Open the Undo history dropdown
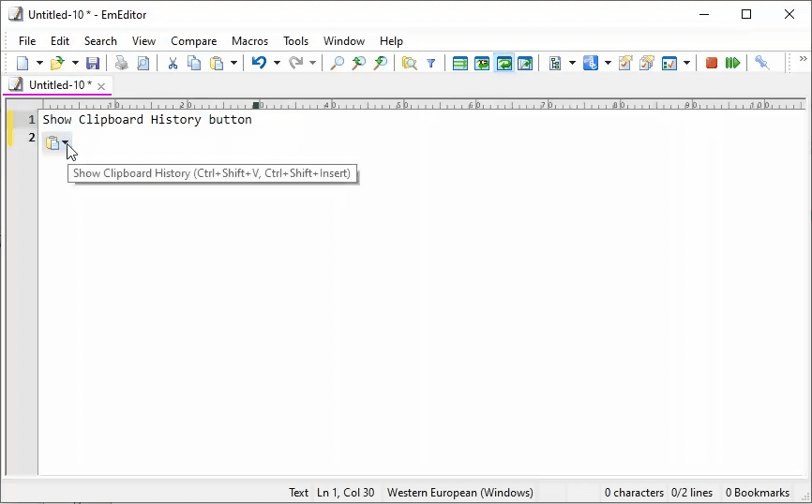This screenshot has width=812, height=504. [277, 63]
